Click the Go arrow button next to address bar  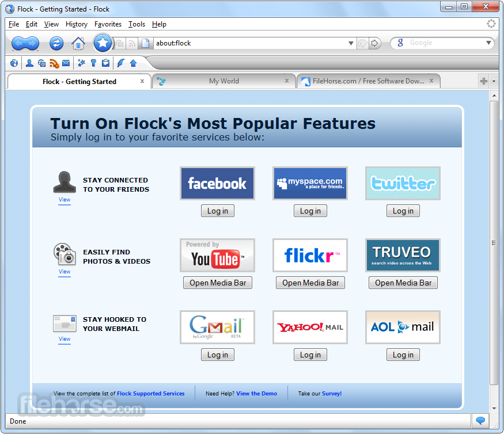tap(374, 43)
